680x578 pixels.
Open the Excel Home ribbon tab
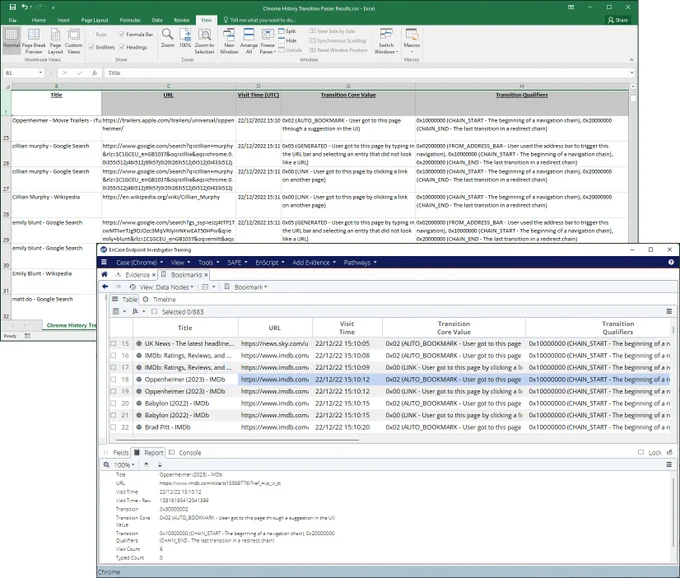point(39,20)
